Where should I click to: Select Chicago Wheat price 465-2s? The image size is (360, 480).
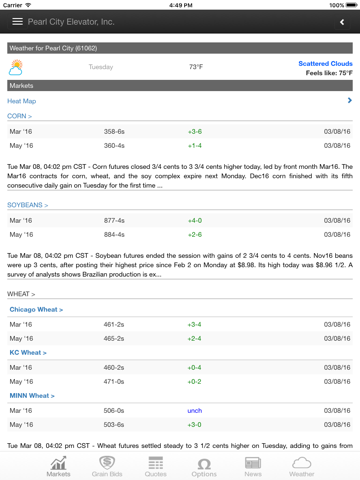[x=114, y=339]
